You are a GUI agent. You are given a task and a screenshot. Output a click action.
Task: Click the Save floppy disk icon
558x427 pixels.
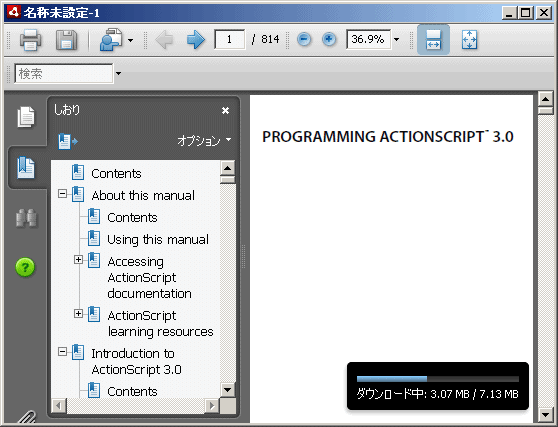[67, 39]
